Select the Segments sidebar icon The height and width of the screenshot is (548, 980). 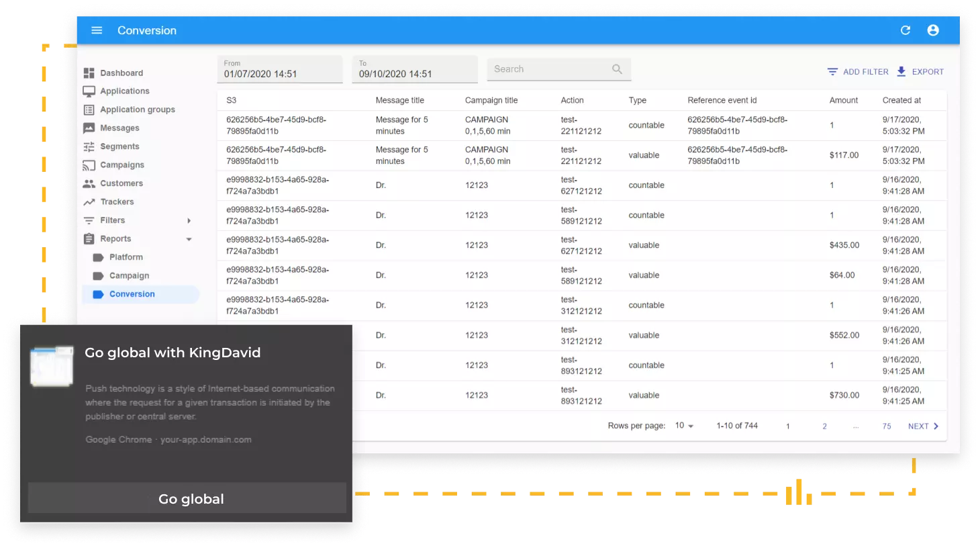(x=89, y=146)
